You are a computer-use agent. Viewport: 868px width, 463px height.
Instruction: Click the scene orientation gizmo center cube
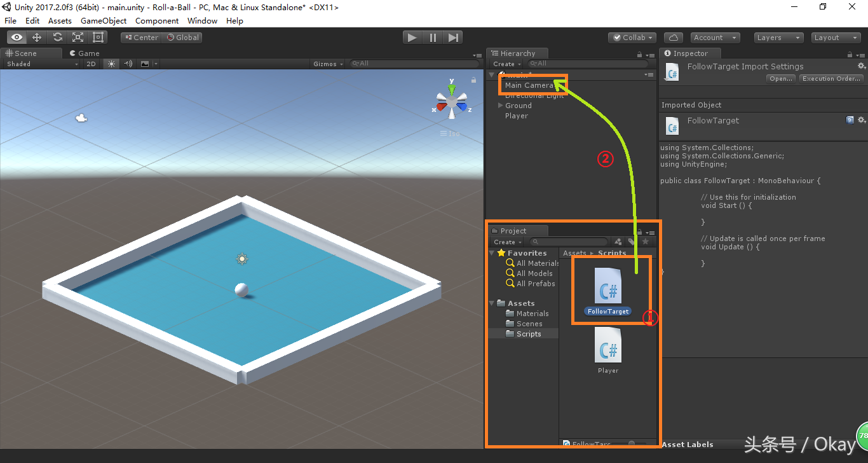[x=452, y=102]
